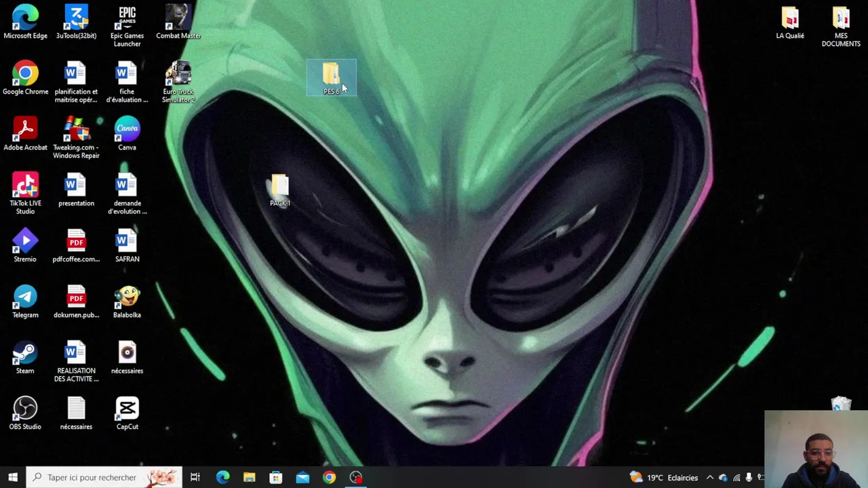Select the demande d'evolution Word document

[x=127, y=193]
